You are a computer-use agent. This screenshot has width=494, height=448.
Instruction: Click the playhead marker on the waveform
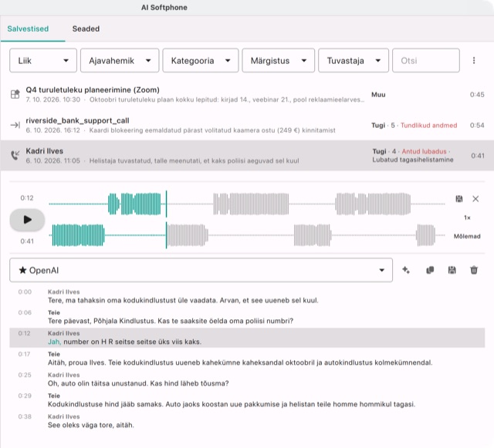point(167,220)
